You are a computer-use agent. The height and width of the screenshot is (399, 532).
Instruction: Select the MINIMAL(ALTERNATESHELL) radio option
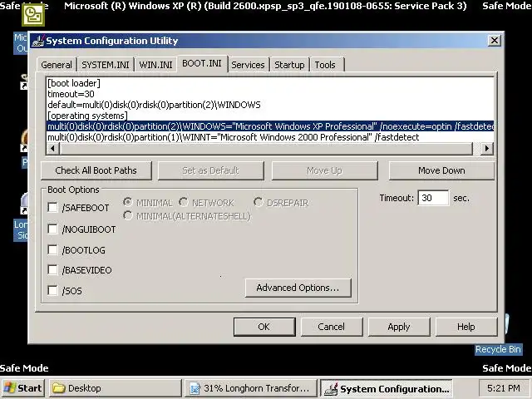coord(127,215)
